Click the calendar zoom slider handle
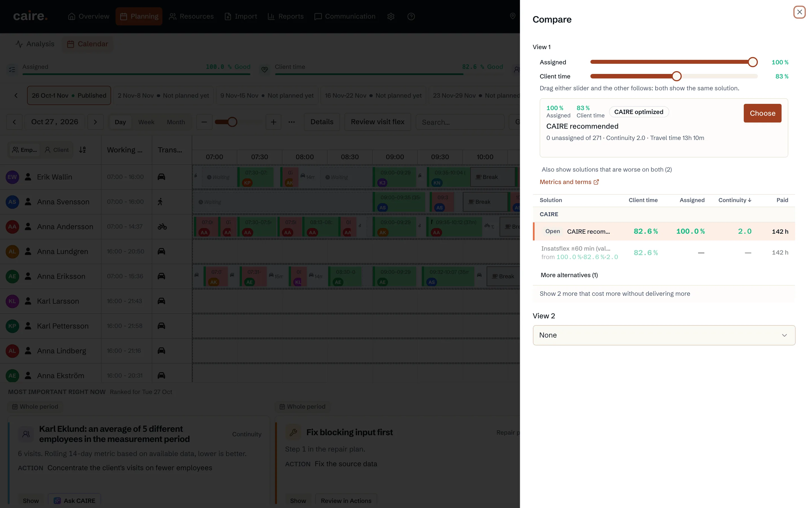The width and height of the screenshot is (812, 508). 232,122
